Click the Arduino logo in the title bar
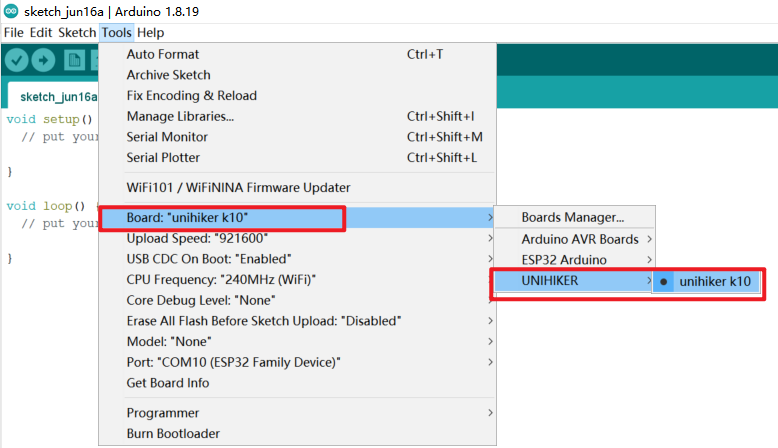 11,11
